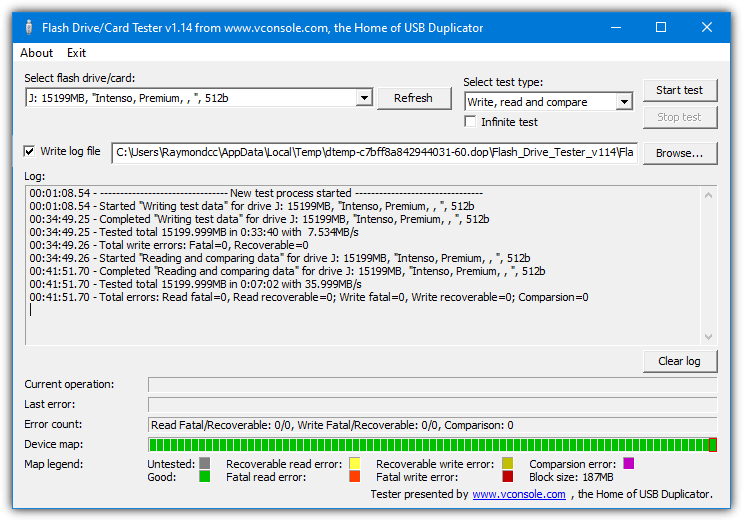Click the 'Block size: 187MB' text
Image resolution: width=743 pixels, height=520 pixels.
tap(571, 477)
